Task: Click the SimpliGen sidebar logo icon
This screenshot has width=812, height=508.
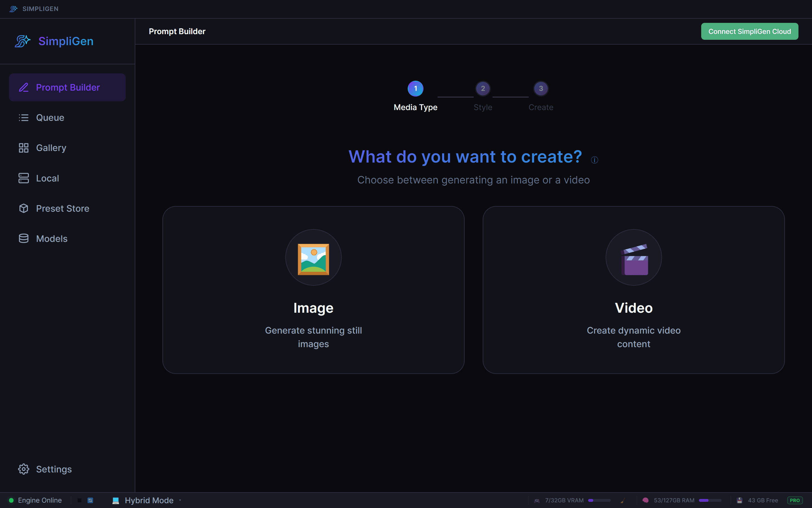Action: point(23,41)
